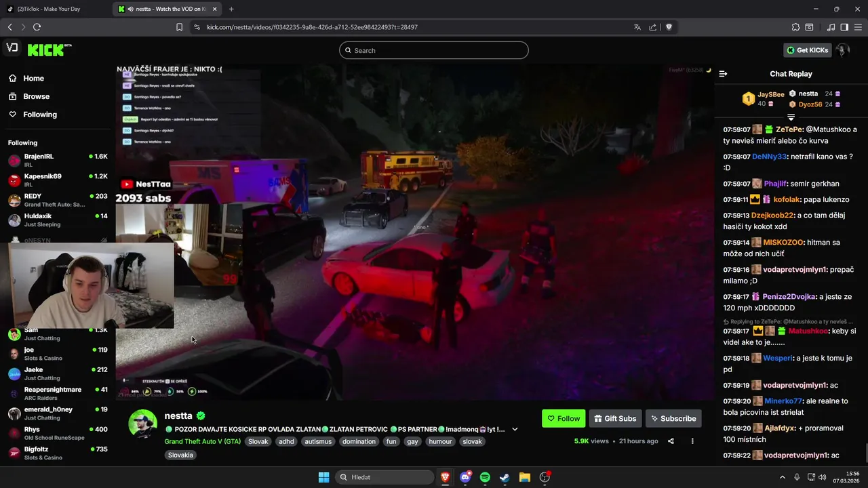Click the share page icon in address bar
868x488 pixels.
tap(652, 27)
